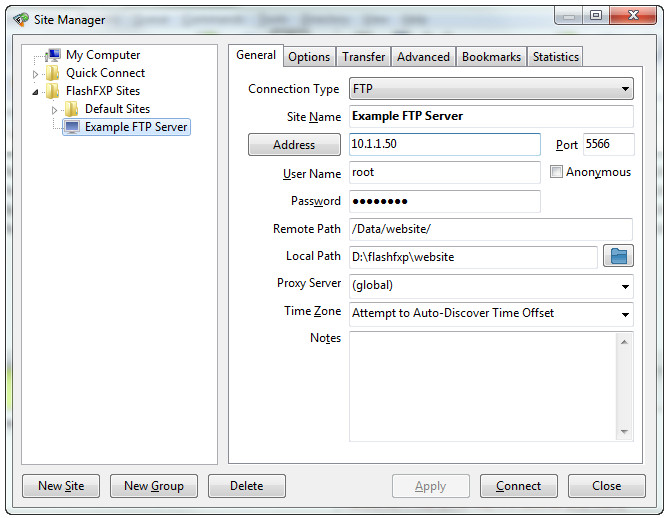The width and height of the screenshot is (667, 518).
Task: Open the Transfer tab
Action: click(363, 57)
